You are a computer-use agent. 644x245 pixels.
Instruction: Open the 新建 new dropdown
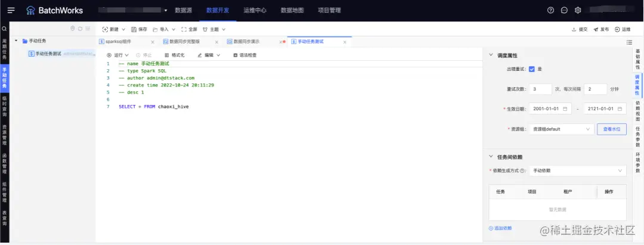point(114,30)
